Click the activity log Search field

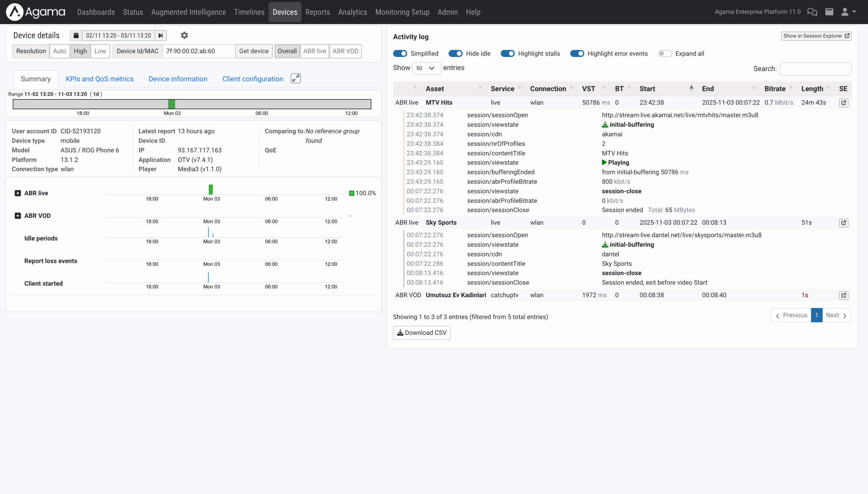pyautogui.click(x=815, y=69)
